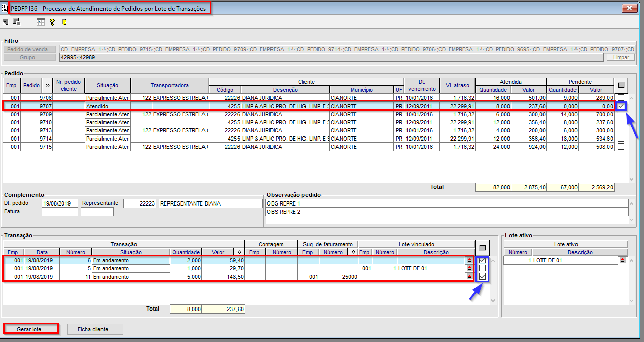Tick checkbox for pedido 9714

pyautogui.click(x=621, y=139)
